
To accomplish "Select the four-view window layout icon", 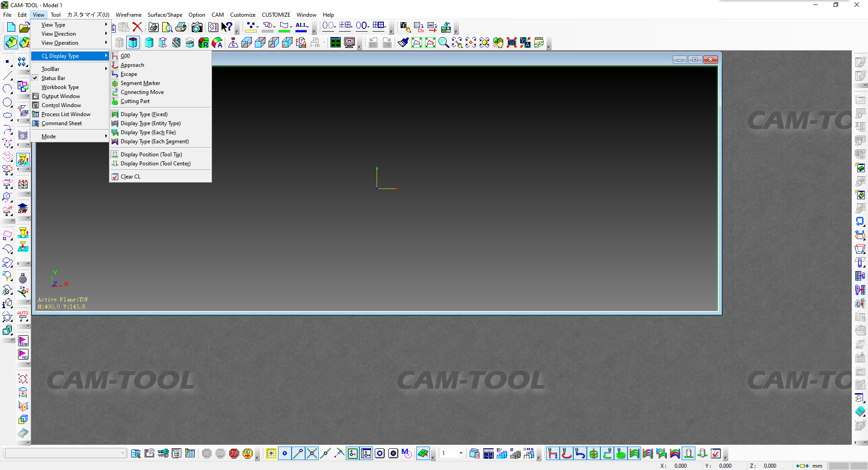I will pyautogui.click(x=335, y=43).
